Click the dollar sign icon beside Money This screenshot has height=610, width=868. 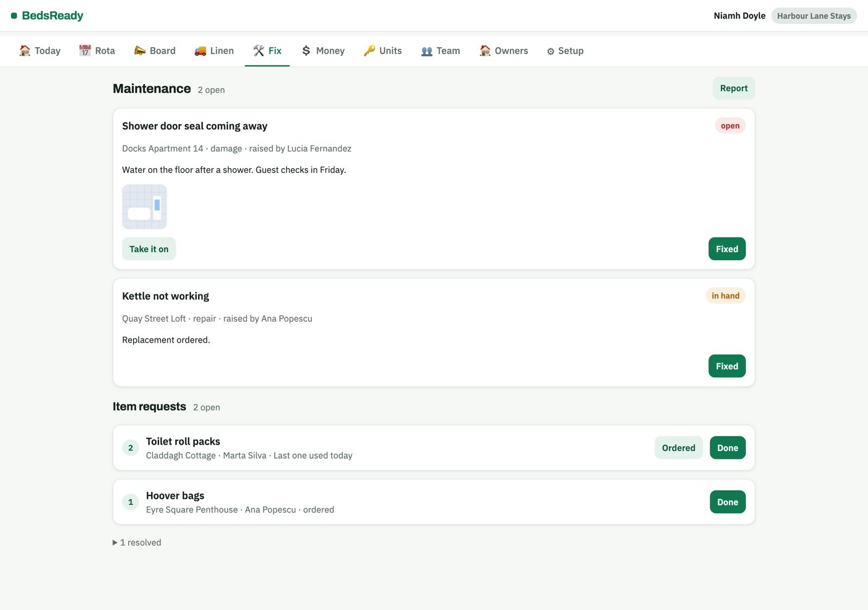[x=306, y=50]
